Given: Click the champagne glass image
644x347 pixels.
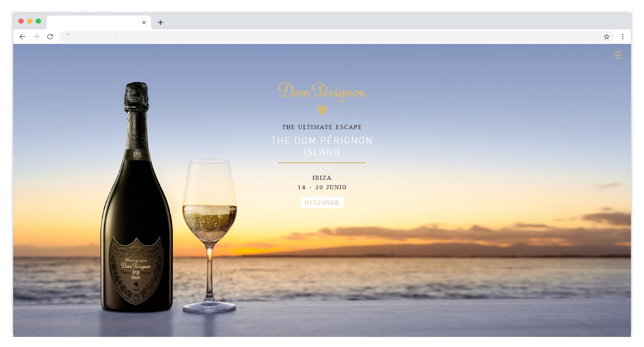Looking at the screenshot, I should [209, 235].
